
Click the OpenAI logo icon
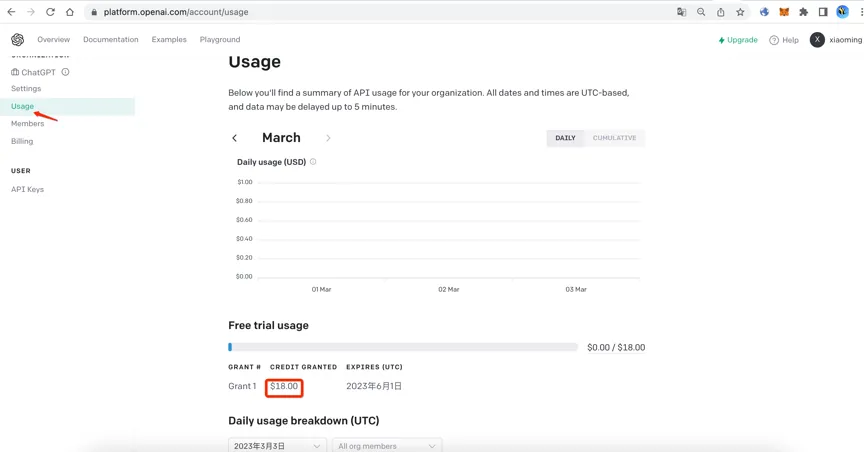[17, 40]
